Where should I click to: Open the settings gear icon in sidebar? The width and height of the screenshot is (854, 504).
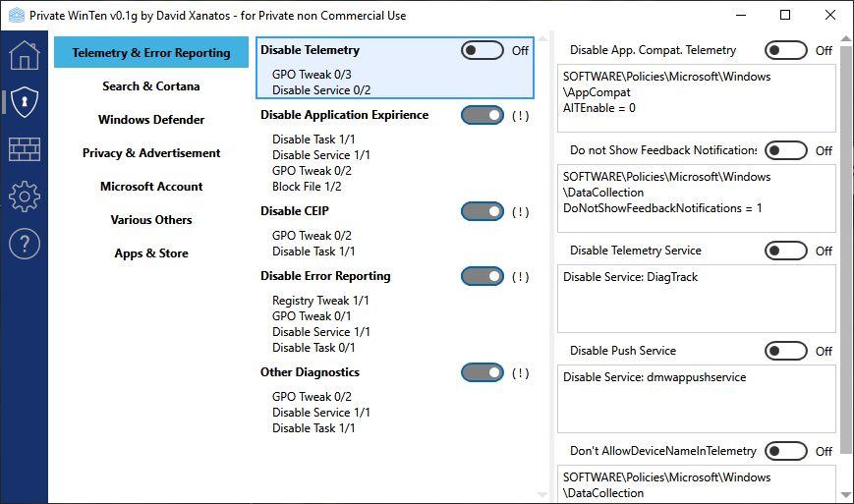coord(24,196)
